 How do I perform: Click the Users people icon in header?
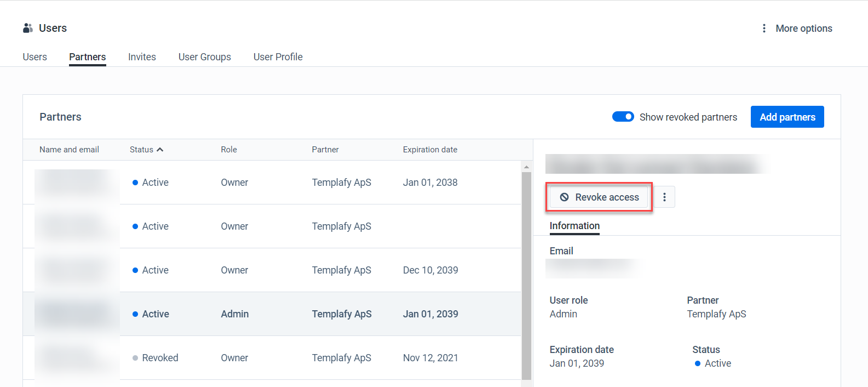coord(28,28)
